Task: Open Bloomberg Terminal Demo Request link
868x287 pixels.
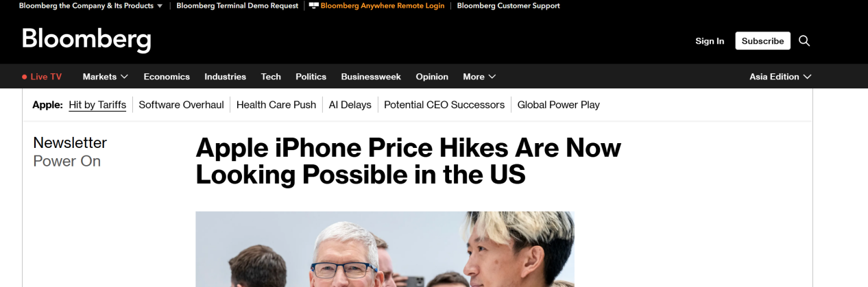Action: pyautogui.click(x=237, y=5)
